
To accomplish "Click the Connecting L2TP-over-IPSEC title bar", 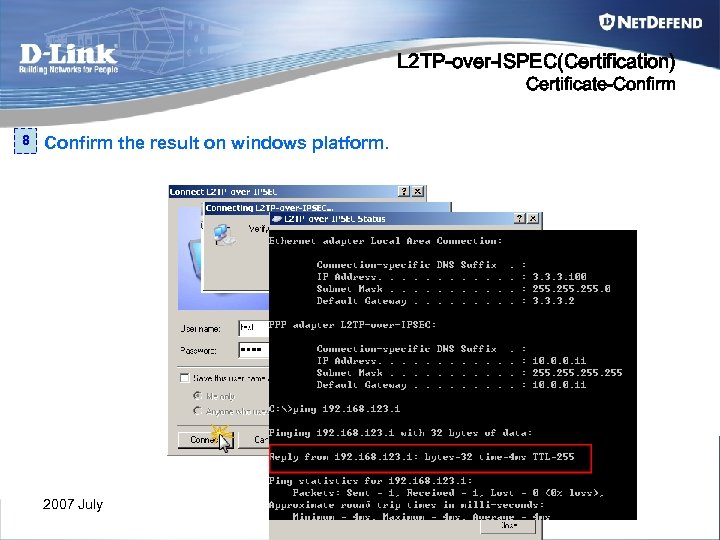I will point(327,208).
